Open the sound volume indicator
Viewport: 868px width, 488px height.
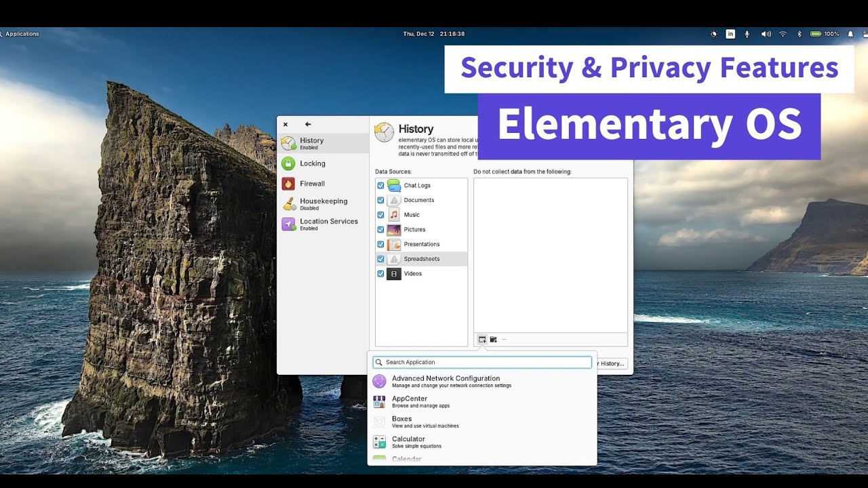[x=766, y=34]
